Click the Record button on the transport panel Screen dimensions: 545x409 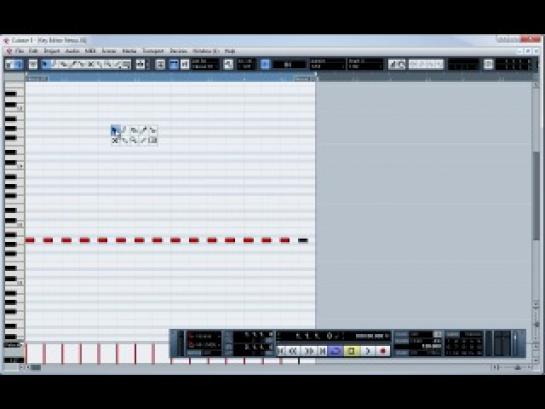pyautogui.click(x=383, y=351)
